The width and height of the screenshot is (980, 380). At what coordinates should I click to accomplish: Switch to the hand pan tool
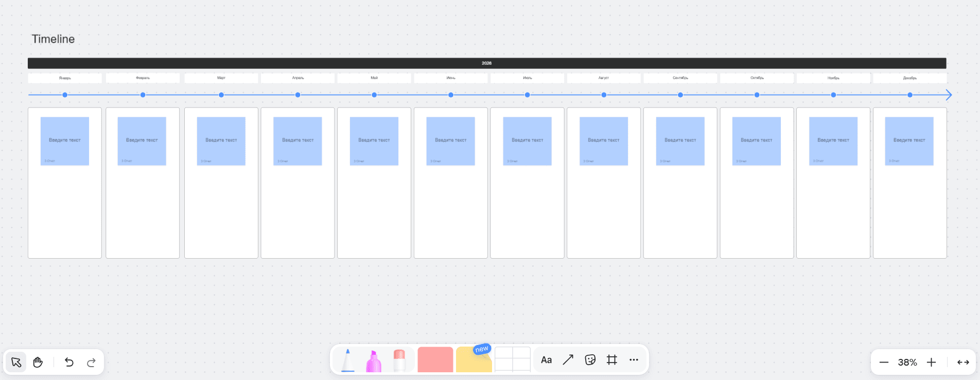point(38,363)
